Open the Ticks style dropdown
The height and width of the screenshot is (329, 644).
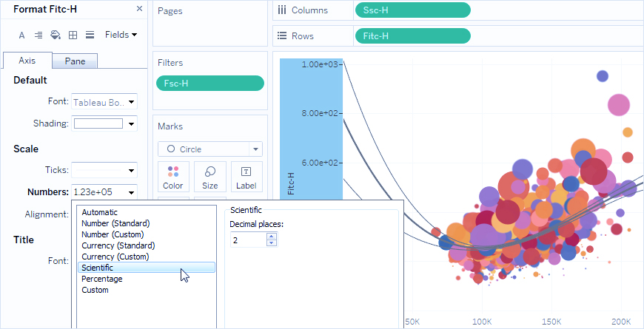click(104, 170)
